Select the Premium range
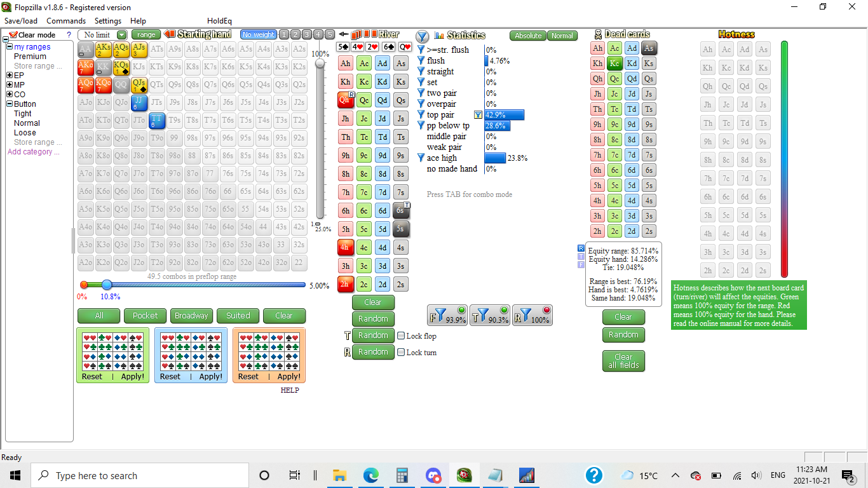This screenshot has height=488, width=868. (30, 57)
